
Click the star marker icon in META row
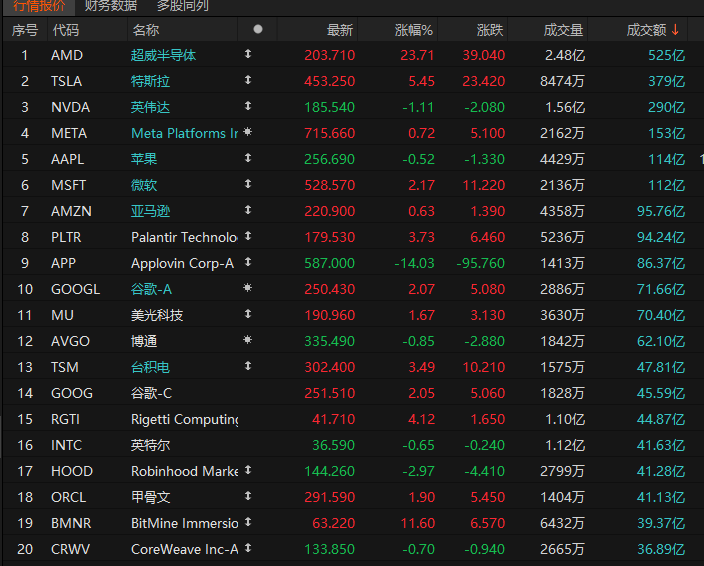pos(247,133)
